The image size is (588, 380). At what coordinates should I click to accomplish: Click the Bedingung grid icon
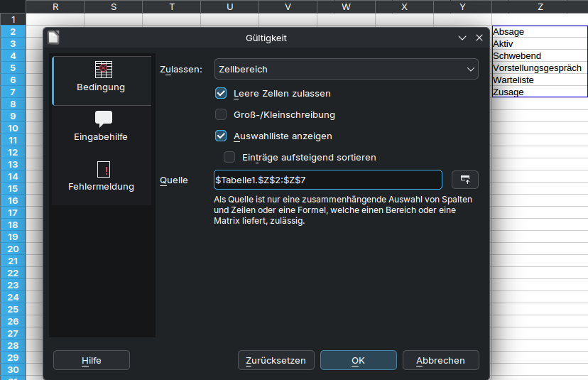[104, 70]
